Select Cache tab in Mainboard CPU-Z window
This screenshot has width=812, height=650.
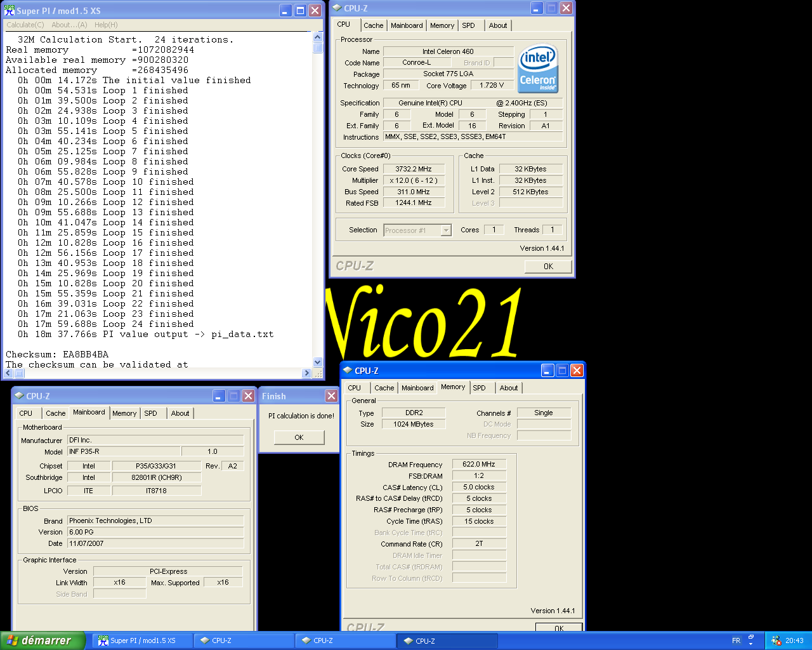56,413
